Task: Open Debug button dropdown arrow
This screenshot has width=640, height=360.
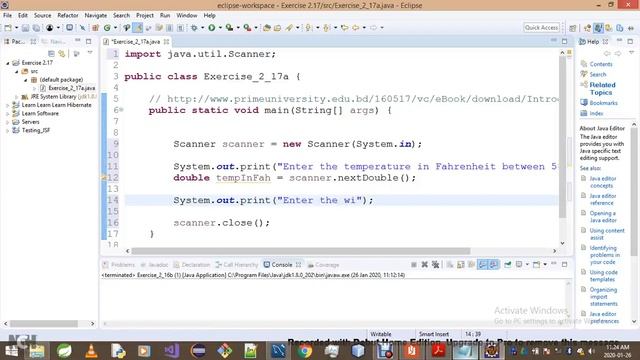Action: pyautogui.click(x=202, y=28)
